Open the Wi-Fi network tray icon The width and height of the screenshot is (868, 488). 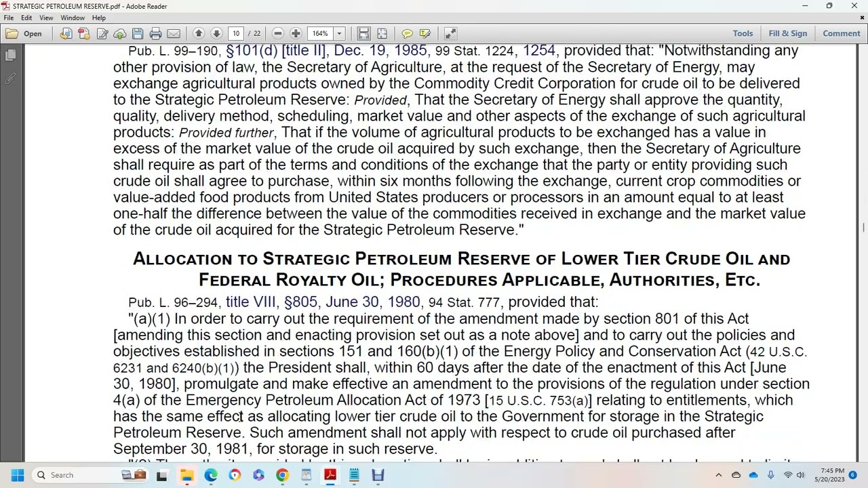[787, 475]
